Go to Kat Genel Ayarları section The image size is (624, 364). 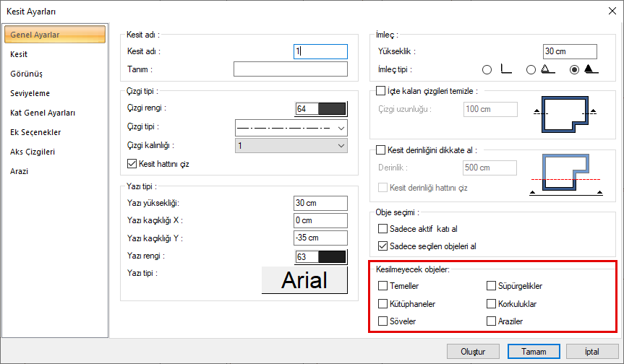(x=43, y=113)
